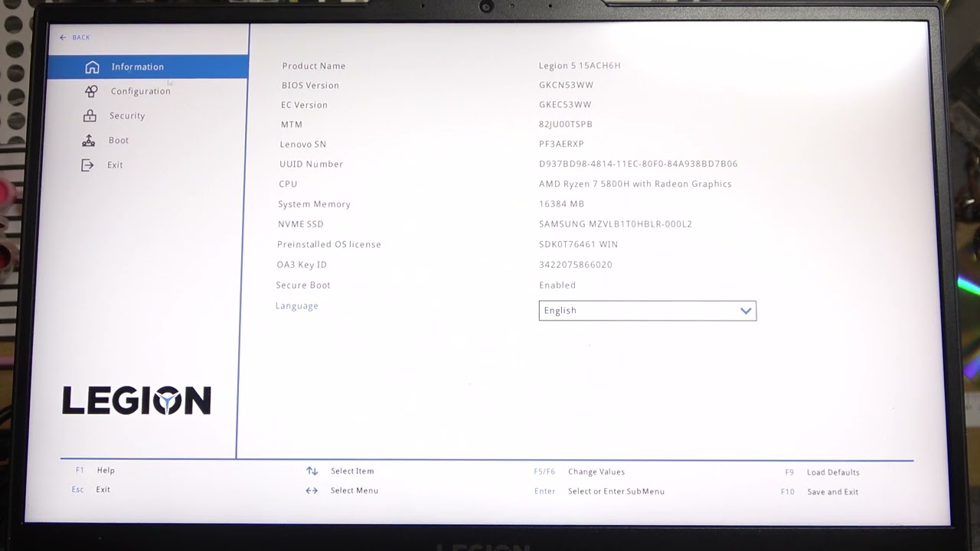Click the Configuration gear icon
The height and width of the screenshot is (551, 980).
[x=91, y=91]
